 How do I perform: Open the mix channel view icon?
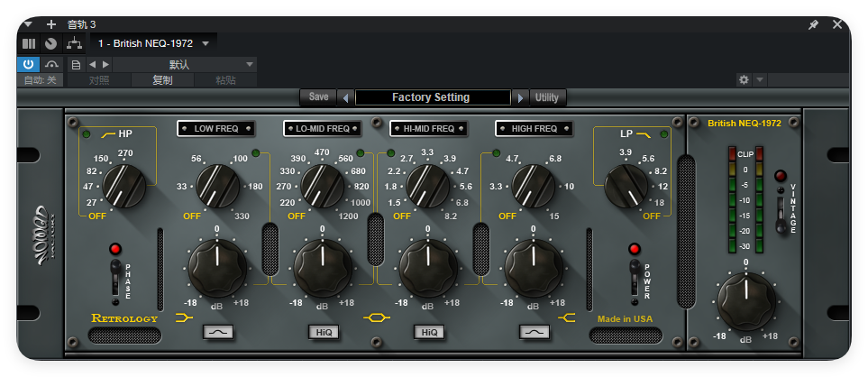29,43
